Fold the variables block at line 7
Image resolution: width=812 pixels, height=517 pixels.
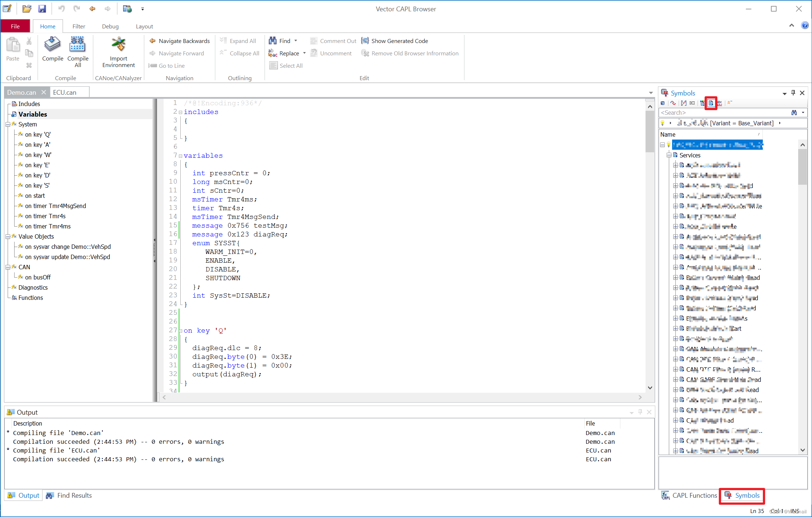pos(180,156)
